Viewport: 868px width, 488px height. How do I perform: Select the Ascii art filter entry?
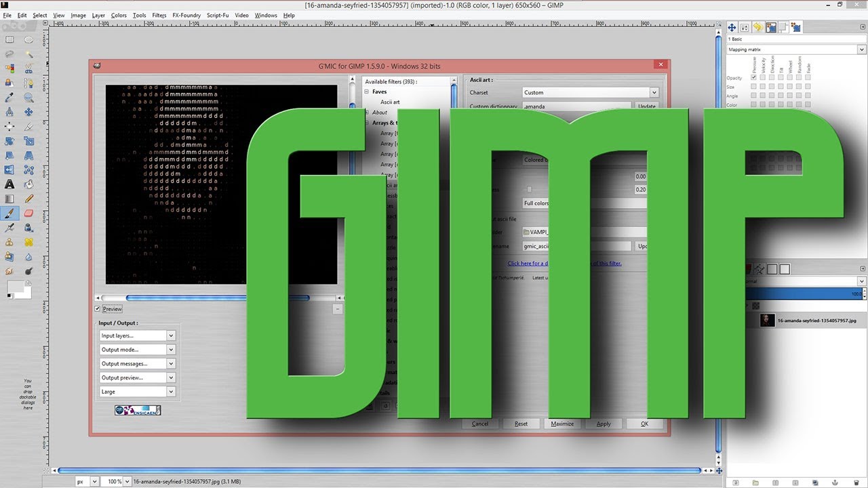pyautogui.click(x=390, y=102)
